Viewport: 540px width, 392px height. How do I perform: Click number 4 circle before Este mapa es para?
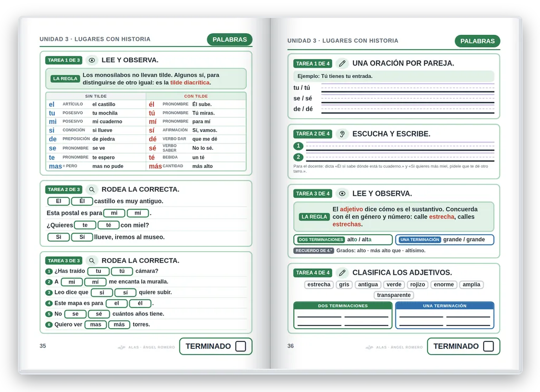(49, 303)
